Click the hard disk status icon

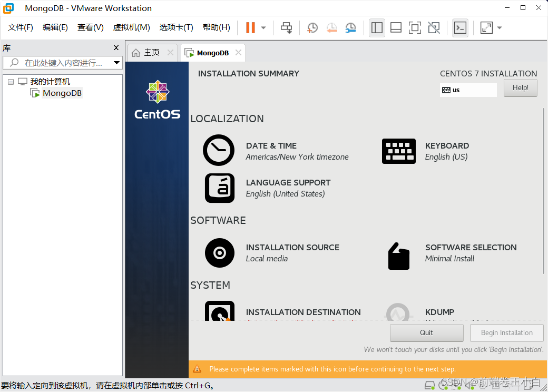point(429,385)
